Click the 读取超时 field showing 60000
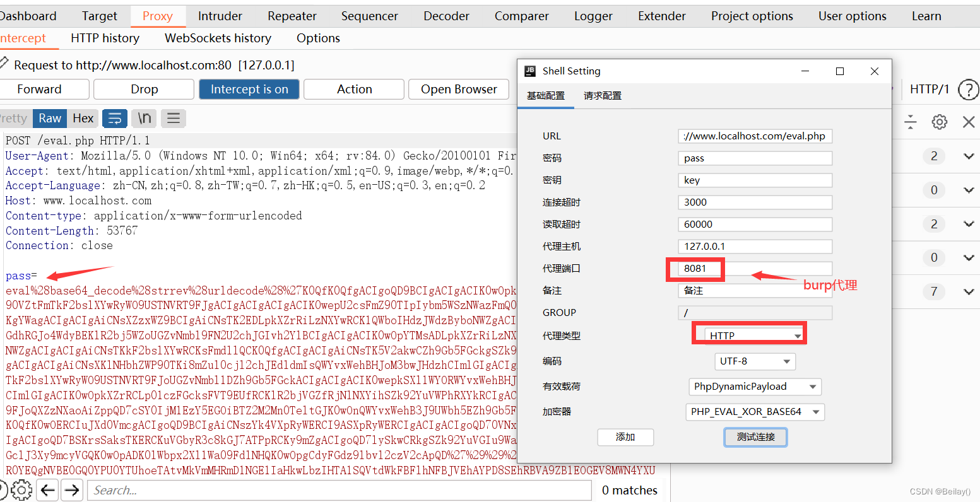The image size is (980, 502). tap(755, 225)
